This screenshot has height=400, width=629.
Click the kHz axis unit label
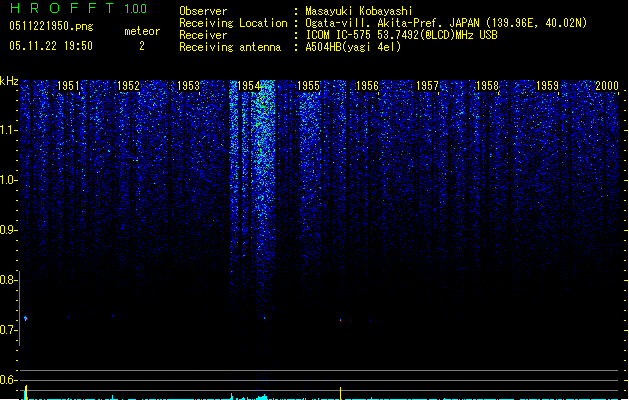coord(9,81)
